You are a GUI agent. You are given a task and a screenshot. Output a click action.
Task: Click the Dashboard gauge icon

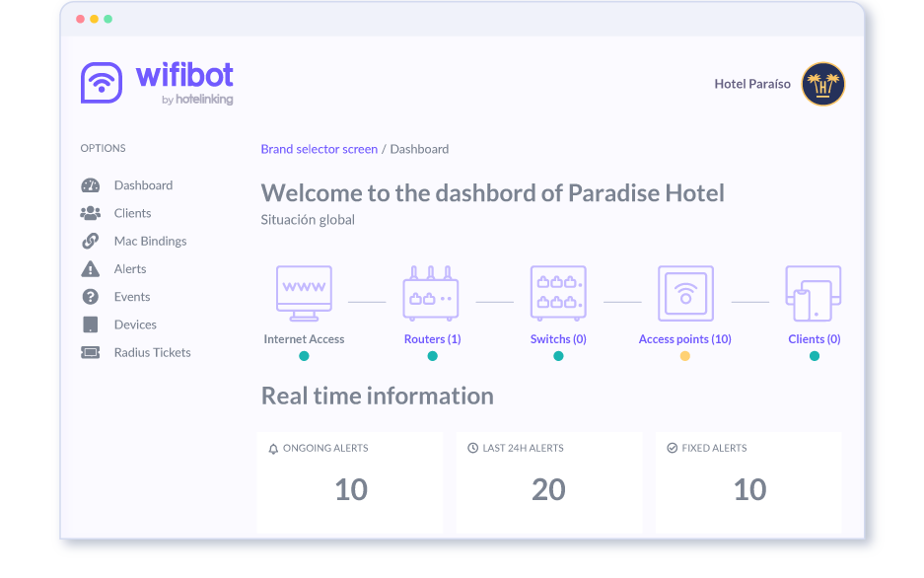point(90,185)
